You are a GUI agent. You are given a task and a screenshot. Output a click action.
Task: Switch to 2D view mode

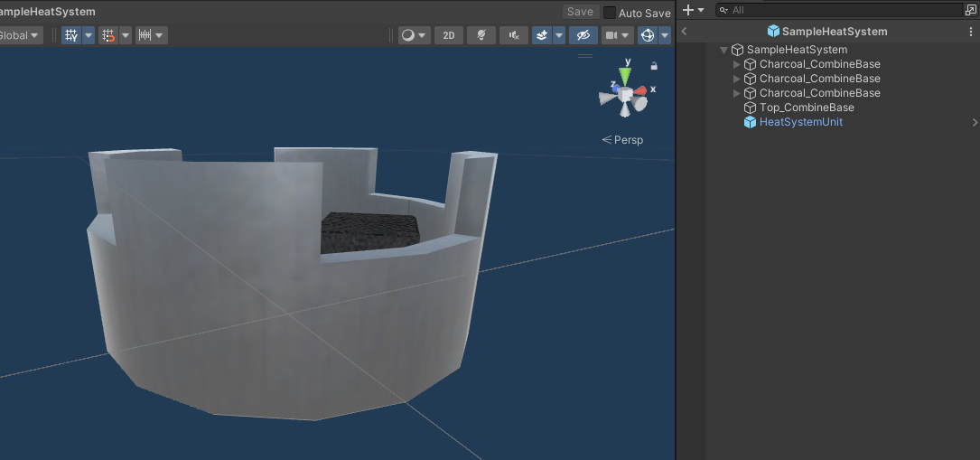click(449, 35)
